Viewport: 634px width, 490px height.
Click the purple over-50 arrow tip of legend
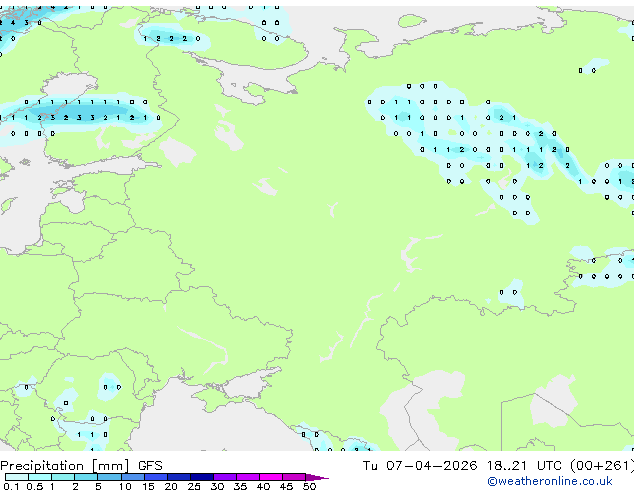pyautogui.click(x=317, y=478)
